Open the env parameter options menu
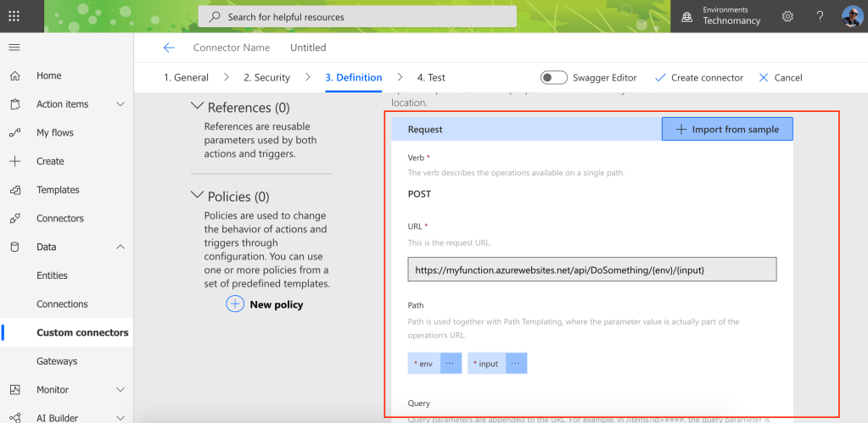 (x=450, y=363)
